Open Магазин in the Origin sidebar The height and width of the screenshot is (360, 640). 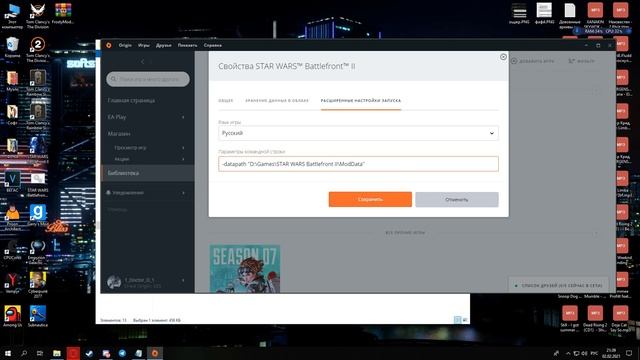coord(119,134)
